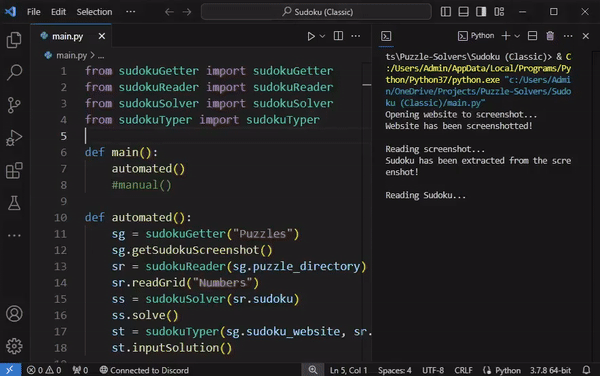
Task: Change indentation via Spaces: 4
Action: (x=395, y=370)
